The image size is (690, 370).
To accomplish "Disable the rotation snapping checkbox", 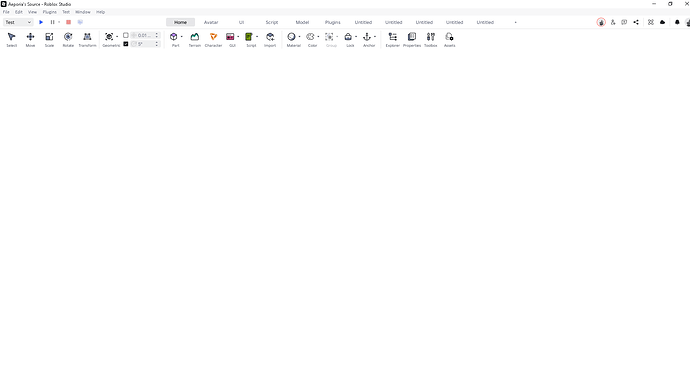I will coord(126,44).
